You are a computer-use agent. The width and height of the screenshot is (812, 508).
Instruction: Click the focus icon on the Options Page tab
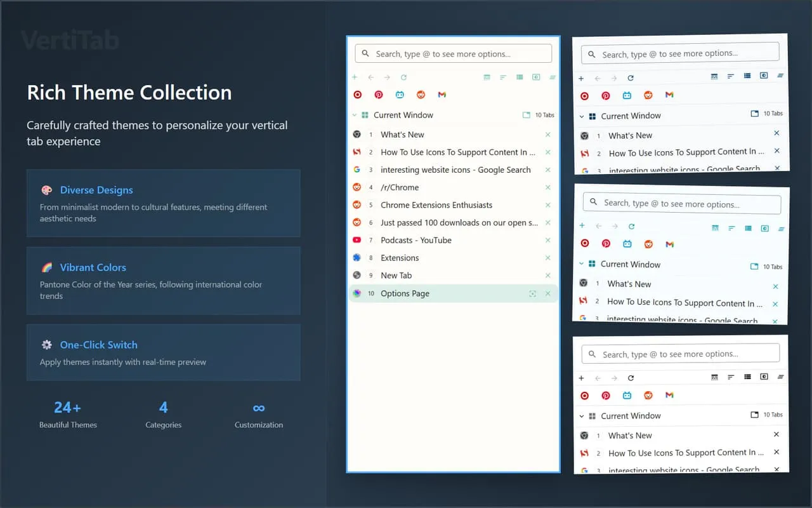(x=533, y=293)
